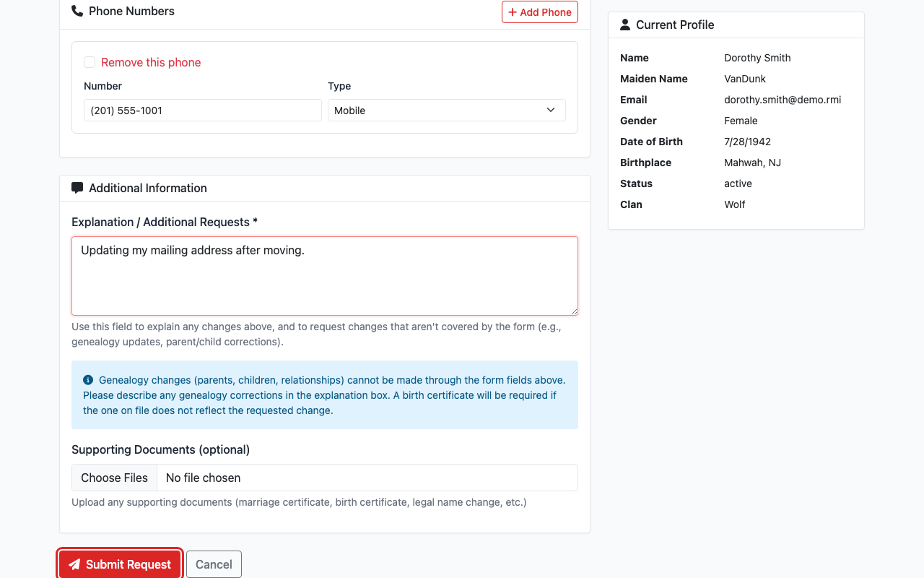Select the email address in Current Profile
924x578 pixels.
[783, 100]
